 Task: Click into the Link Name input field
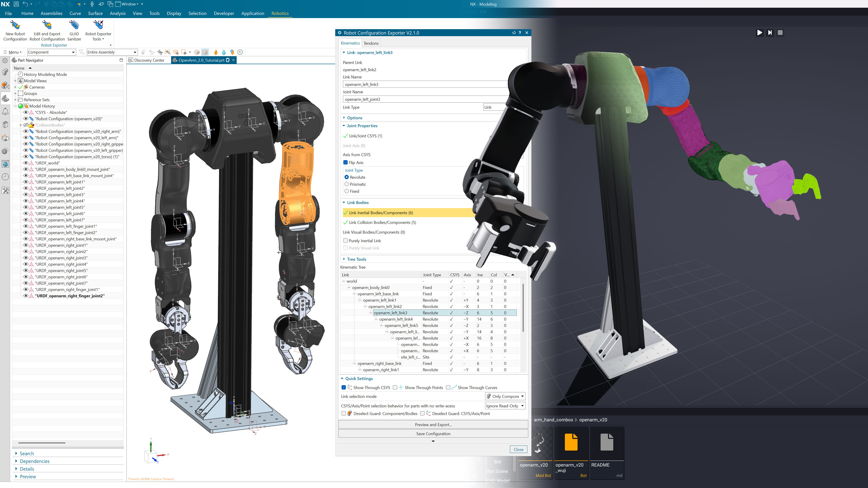click(426, 84)
